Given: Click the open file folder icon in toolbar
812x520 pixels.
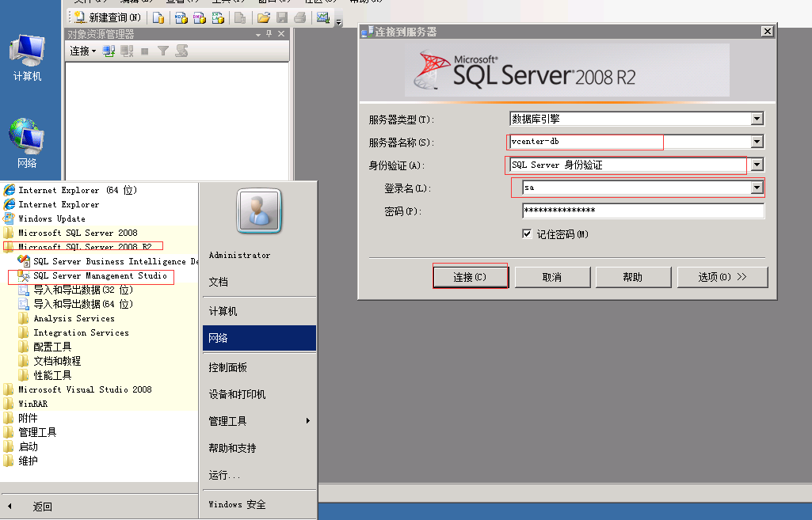Looking at the screenshot, I should [x=264, y=18].
